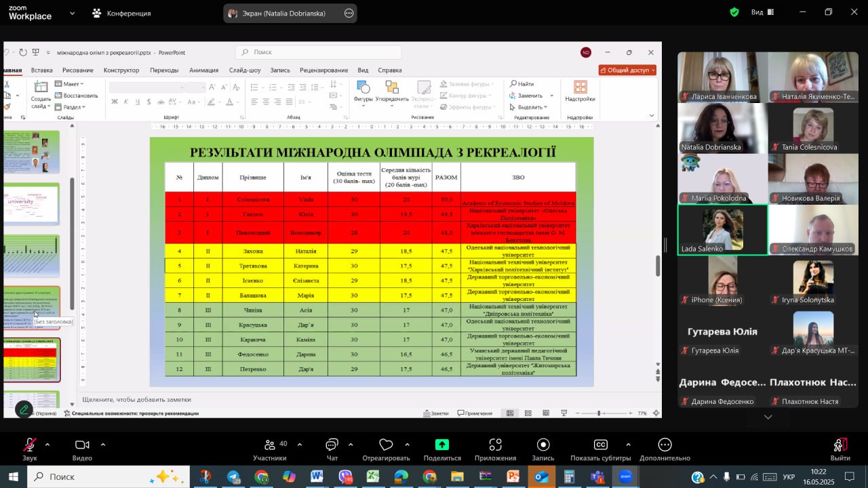Expand audio options arrow next to mic

(x=47, y=445)
